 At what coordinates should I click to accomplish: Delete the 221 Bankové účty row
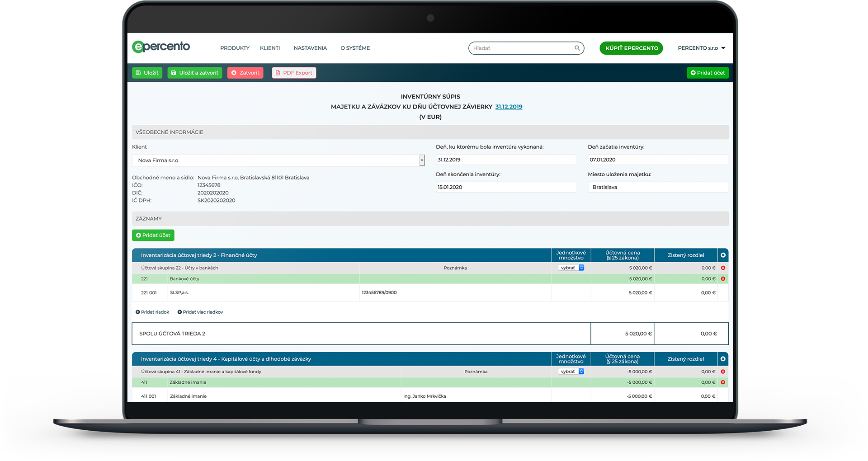click(723, 279)
